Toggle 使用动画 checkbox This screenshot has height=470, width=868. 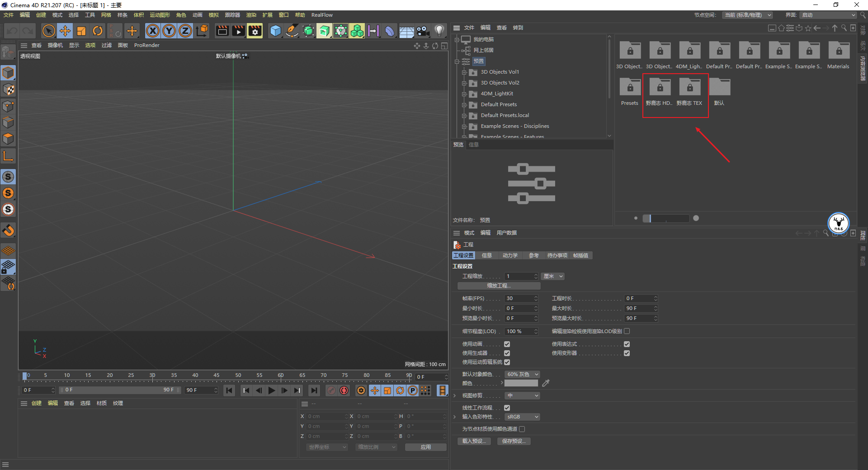507,344
